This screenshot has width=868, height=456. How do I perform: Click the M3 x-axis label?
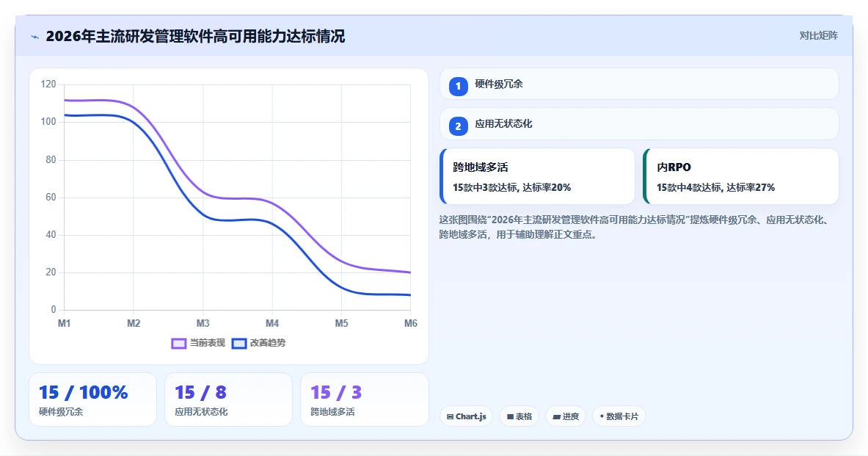coord(203,323)
